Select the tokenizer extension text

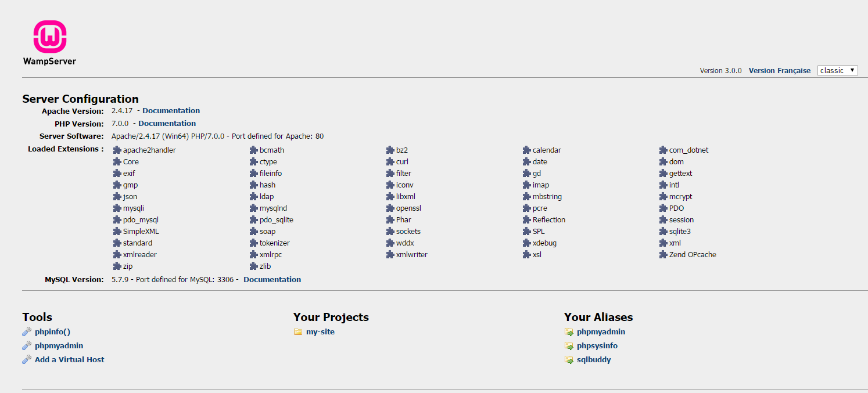pos(275,243)
